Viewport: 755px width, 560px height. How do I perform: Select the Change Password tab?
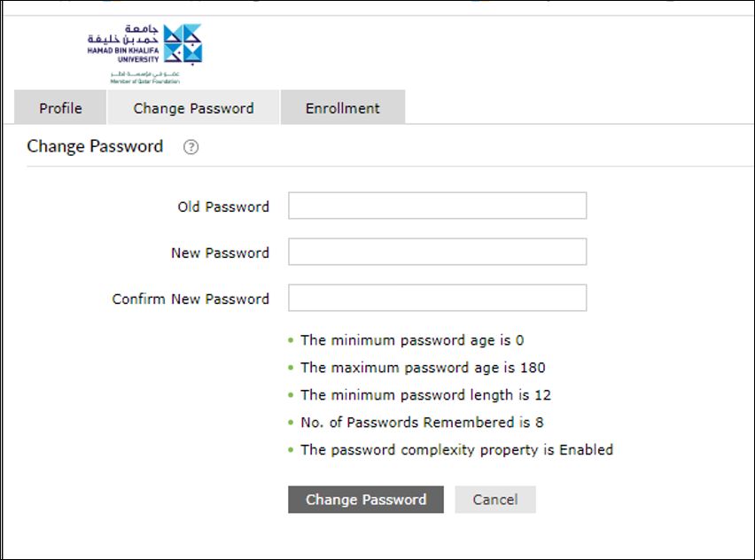click(193, 107)
